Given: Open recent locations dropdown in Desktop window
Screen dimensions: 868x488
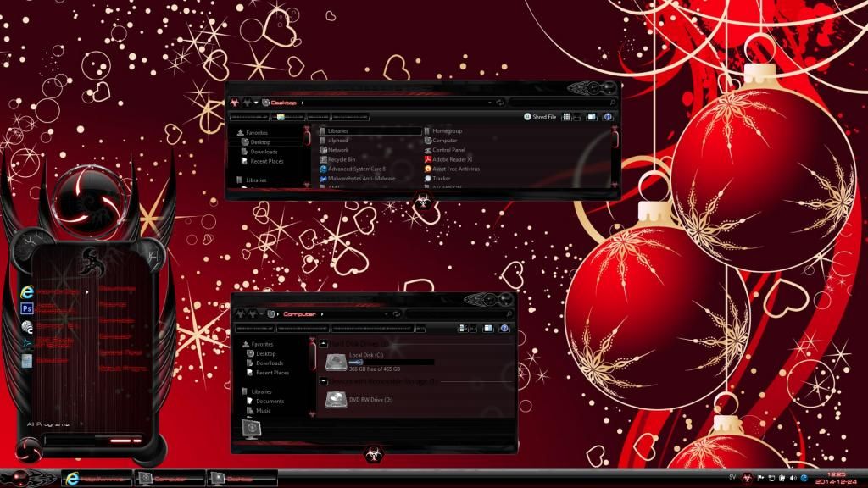Looking at the screenshot, I should click(x=256, y=103).
